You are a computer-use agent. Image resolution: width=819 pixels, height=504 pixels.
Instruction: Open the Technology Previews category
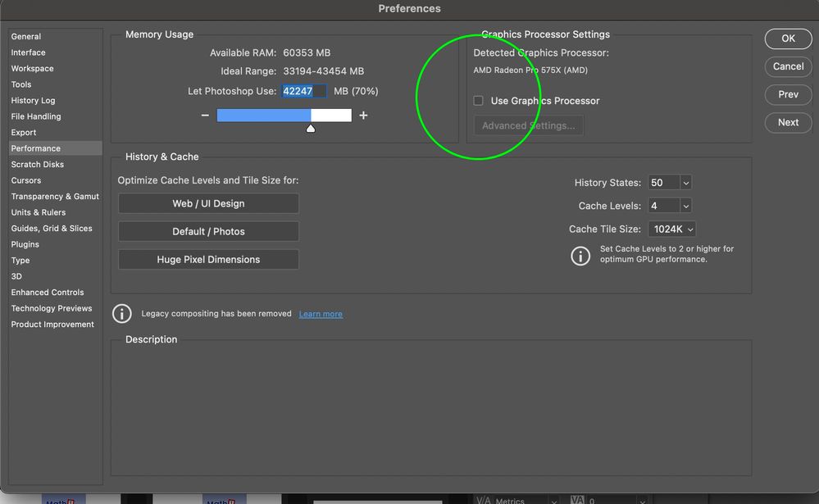tap(52, 308)
